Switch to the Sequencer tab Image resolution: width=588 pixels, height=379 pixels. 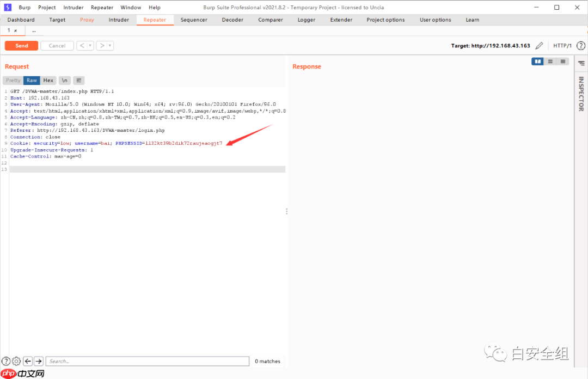(194, 20)
